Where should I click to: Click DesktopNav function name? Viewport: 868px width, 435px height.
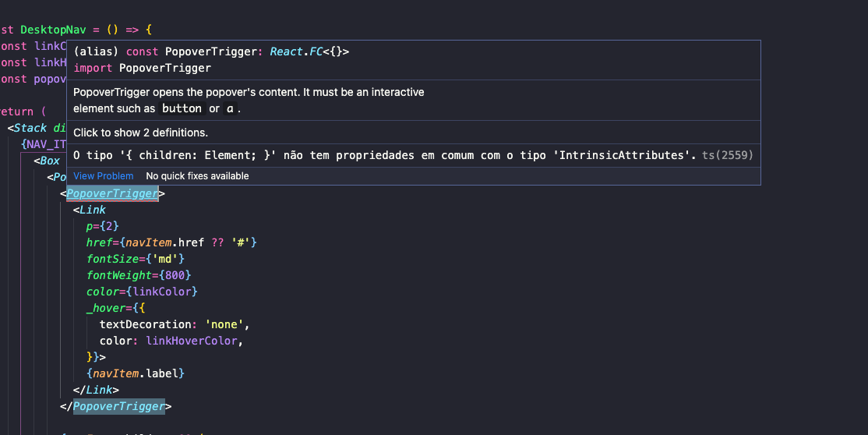tap(53, 30)
